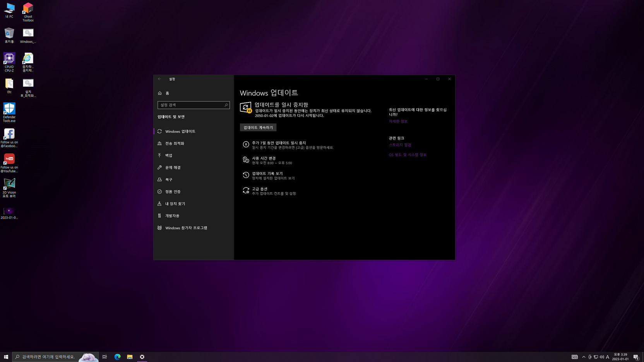Screen dimensions: 644x362
Task: Click the active hours clock icon
Action: (x=246, y=160)
